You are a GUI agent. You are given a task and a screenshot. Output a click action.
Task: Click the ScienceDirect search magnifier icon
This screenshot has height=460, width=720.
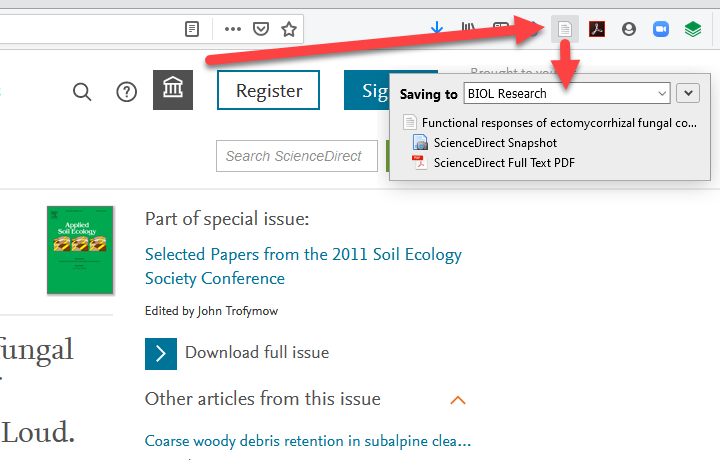click(x=82, y=92)
